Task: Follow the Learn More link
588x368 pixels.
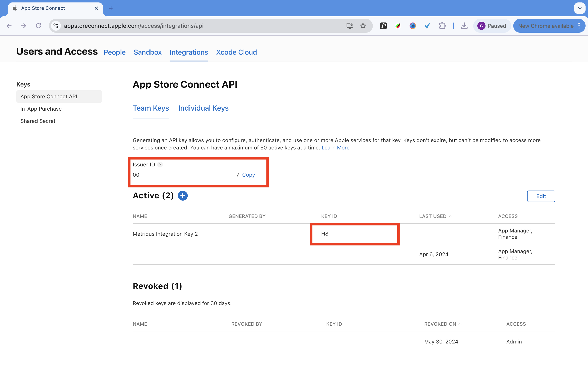Action: [335, 148]
